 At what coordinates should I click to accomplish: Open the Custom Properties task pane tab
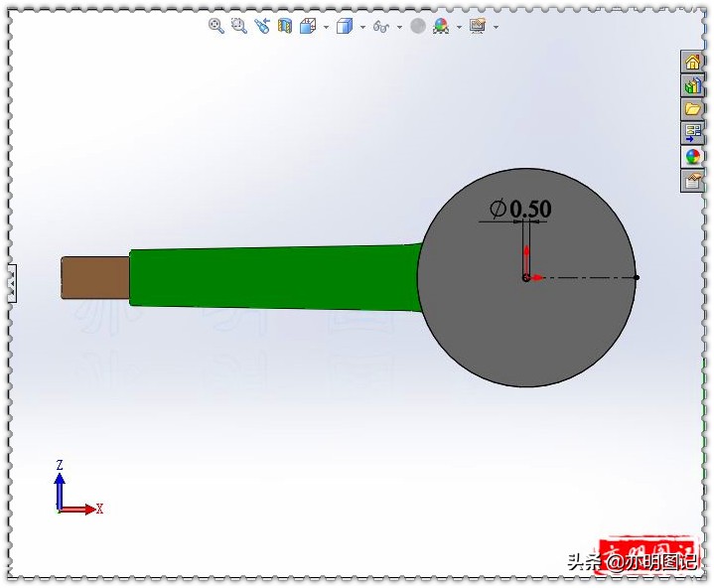click(x=692, y=181)
